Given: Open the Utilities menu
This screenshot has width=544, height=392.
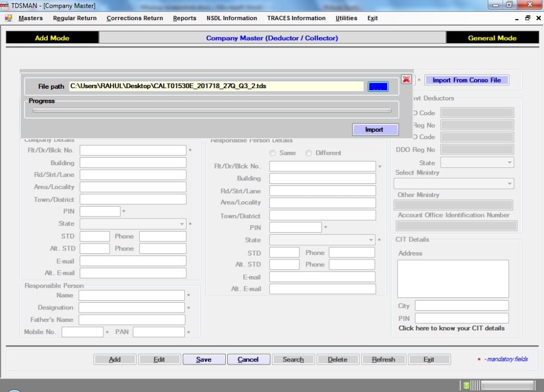Looking at the screenshot, I should tap(347, 18).
